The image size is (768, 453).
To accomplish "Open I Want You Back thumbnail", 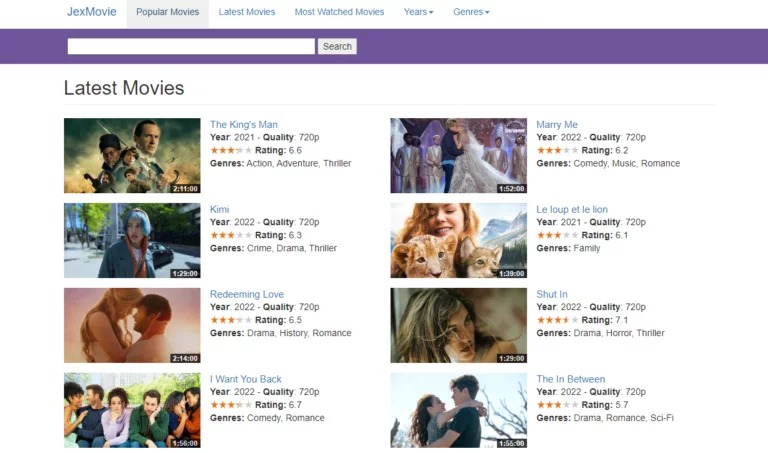I will pyautogui.click(x=132, y=410).
